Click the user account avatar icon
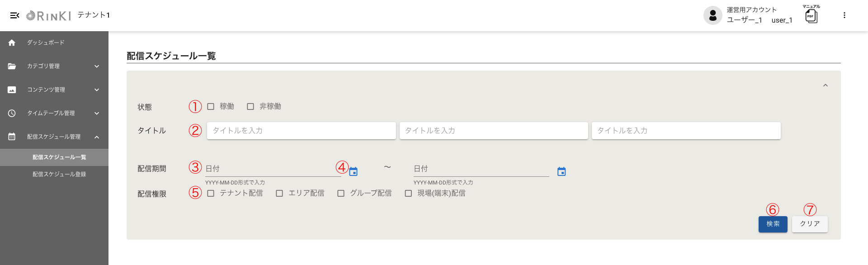Image resolution: width=868 pixels, height=265 pixels. coord(712,15)
